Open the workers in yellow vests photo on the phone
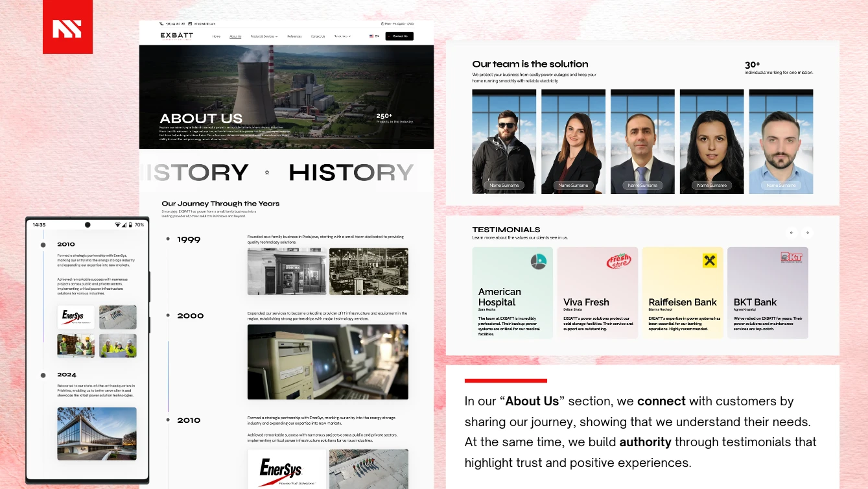 point(118,346)
